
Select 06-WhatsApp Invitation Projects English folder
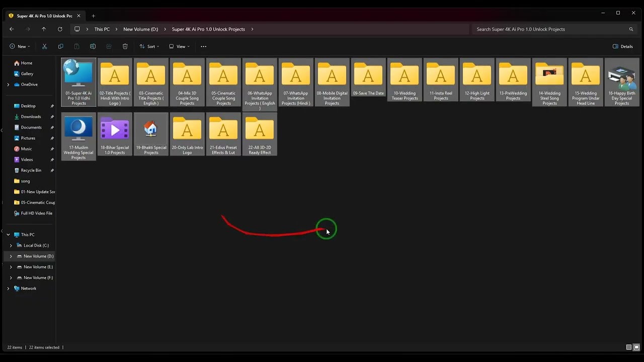260,84
